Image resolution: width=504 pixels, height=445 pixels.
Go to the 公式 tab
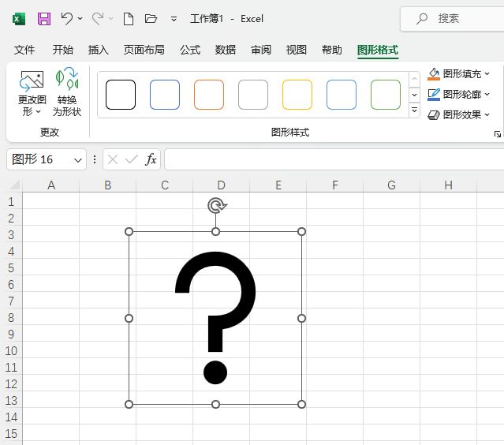coord(190,50)
